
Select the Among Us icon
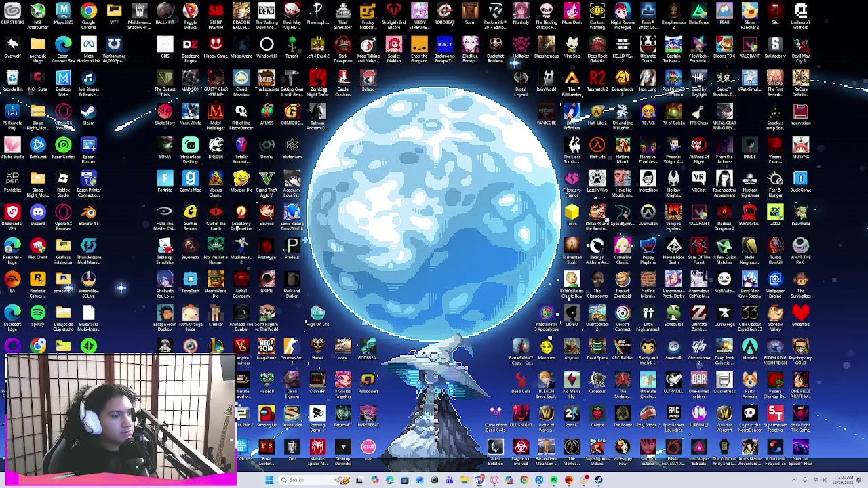pos(267,417)
